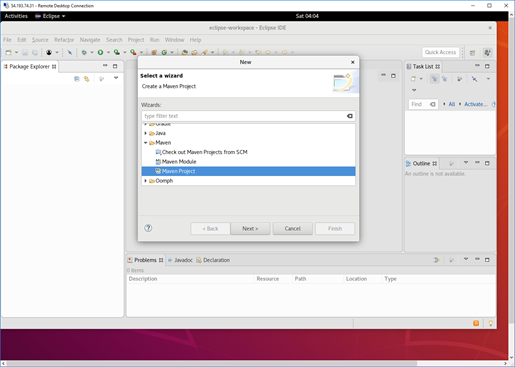Click the New toolbar icon in Eclipse

pos(8,52)
